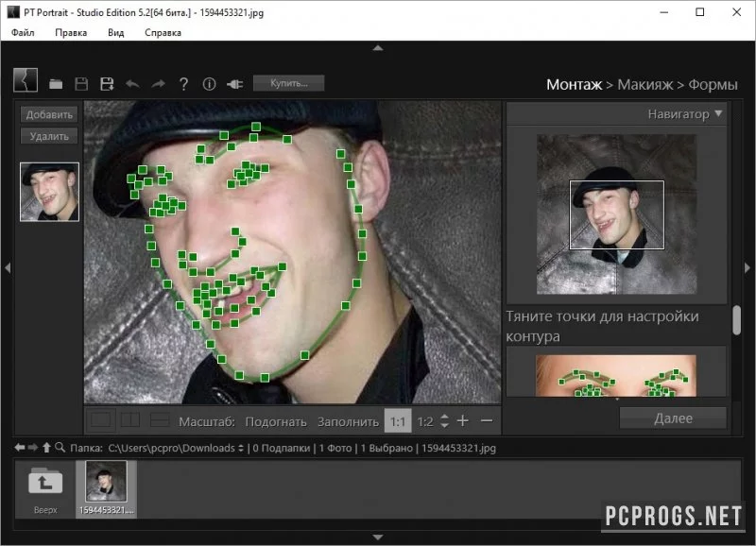
Task: Click Заполнить zoom option
Action: click(x=348, y=421)
